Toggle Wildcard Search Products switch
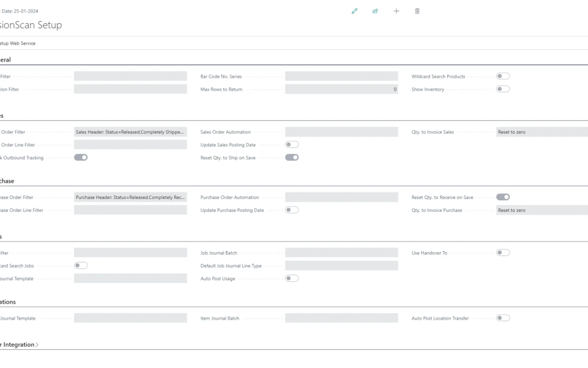588x368 pixels. coord(503,76)
